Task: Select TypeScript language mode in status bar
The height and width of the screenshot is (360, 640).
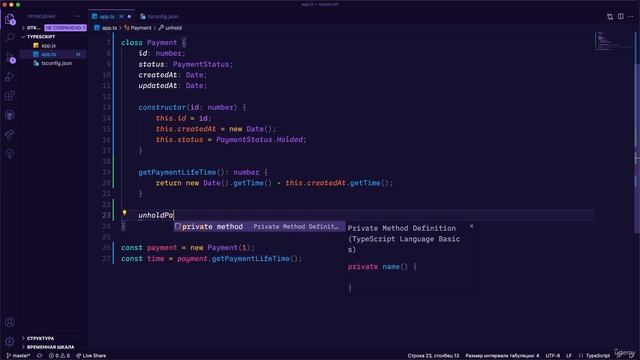Action: 594,356
